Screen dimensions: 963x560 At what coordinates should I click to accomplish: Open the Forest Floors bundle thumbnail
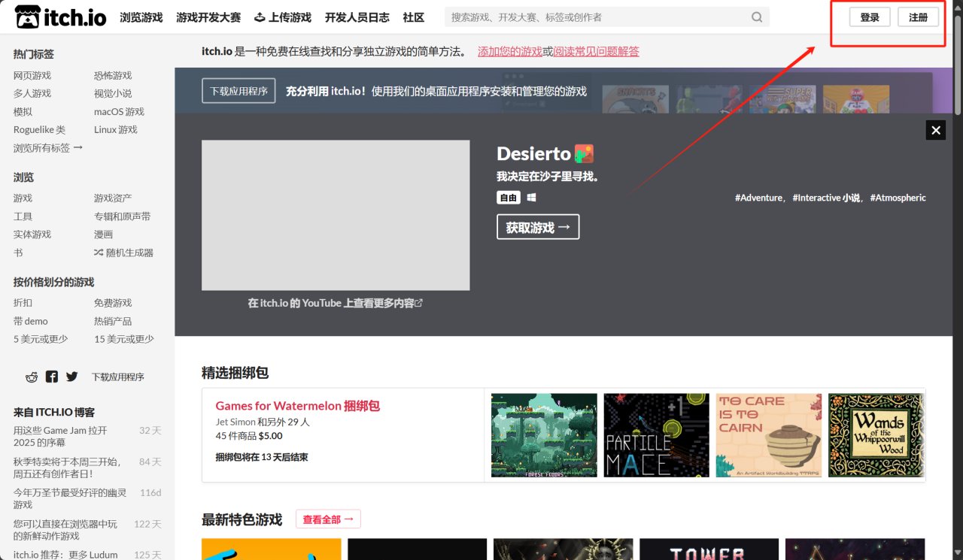pos(544,435)
